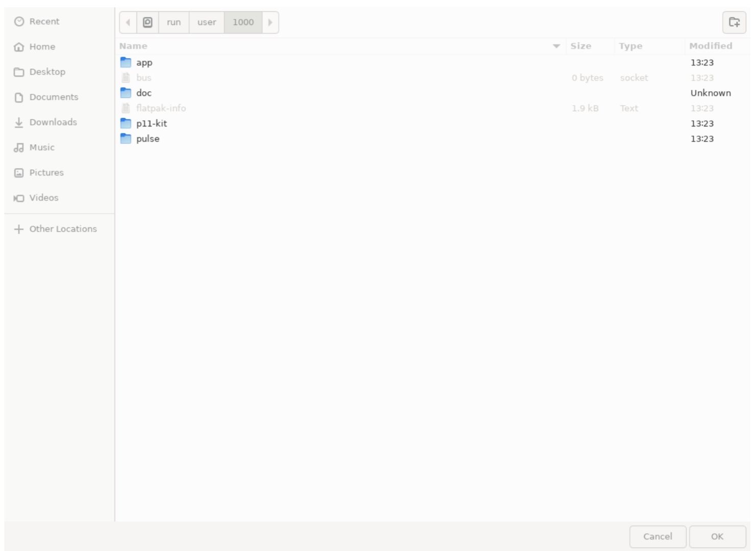The image size is (756, 551).
Task: Open Other Locations
Action: (x=63, y=229)
